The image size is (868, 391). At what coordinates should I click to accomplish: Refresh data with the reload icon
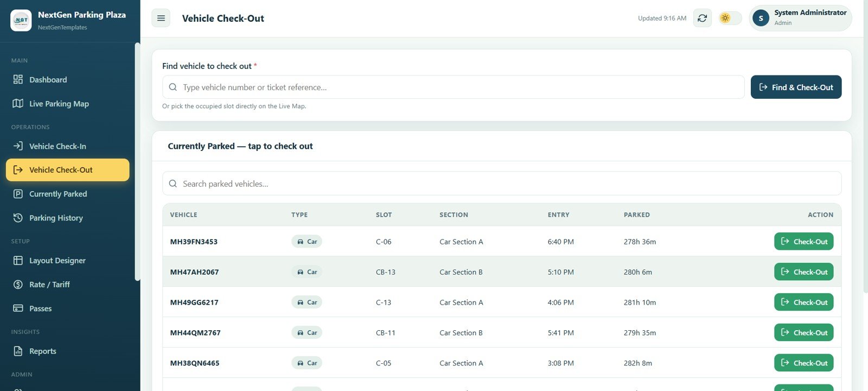tap(702, 18)
